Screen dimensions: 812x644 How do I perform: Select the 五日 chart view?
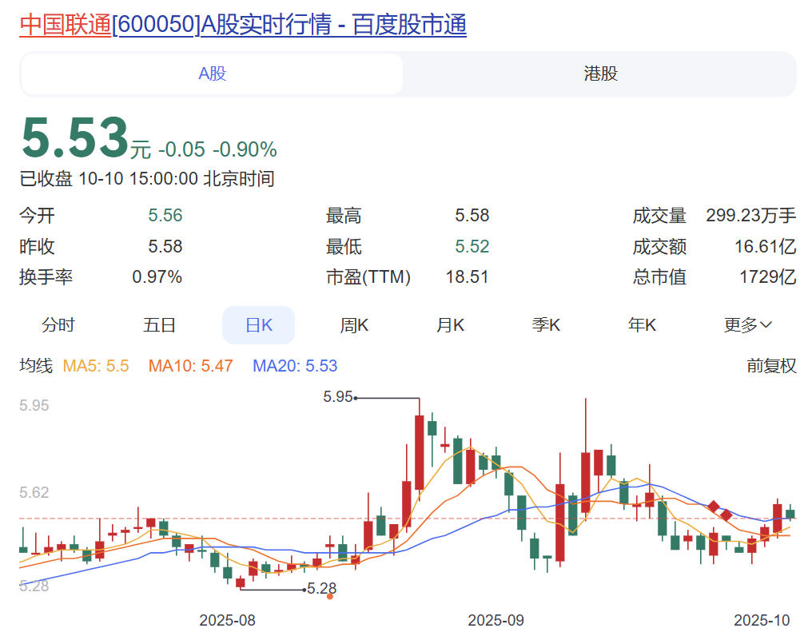point(159,325)
